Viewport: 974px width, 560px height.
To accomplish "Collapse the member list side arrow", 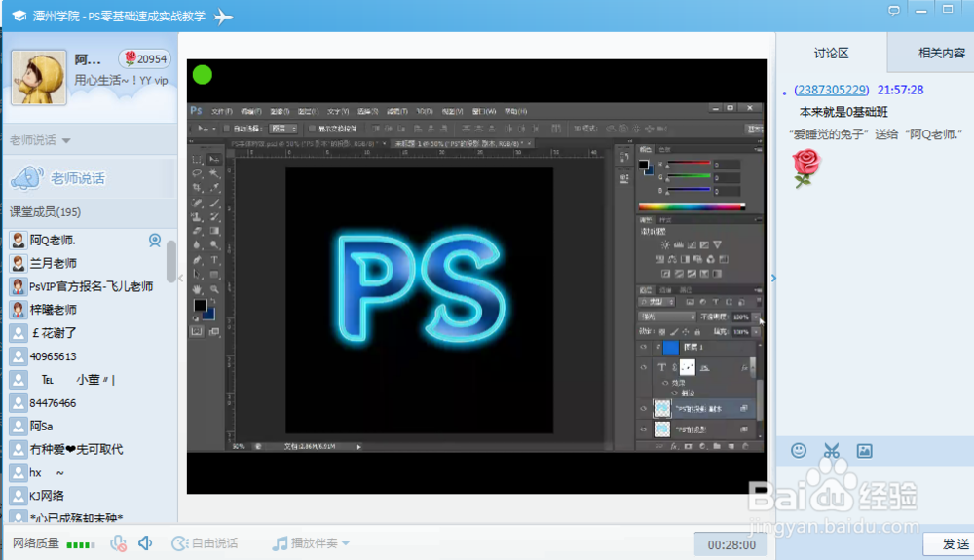I will coord(181,279).
